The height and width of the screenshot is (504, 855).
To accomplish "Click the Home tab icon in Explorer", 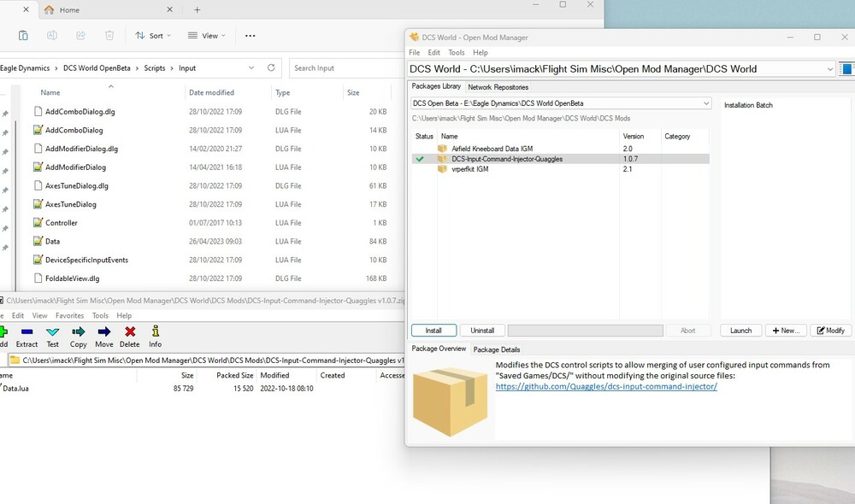I will 49,9.
